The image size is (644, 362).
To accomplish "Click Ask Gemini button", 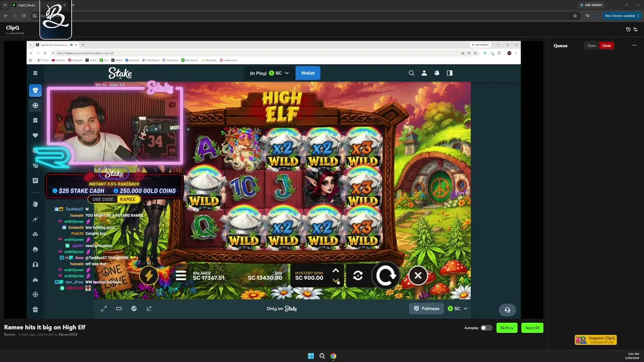I will pos(591,5).
